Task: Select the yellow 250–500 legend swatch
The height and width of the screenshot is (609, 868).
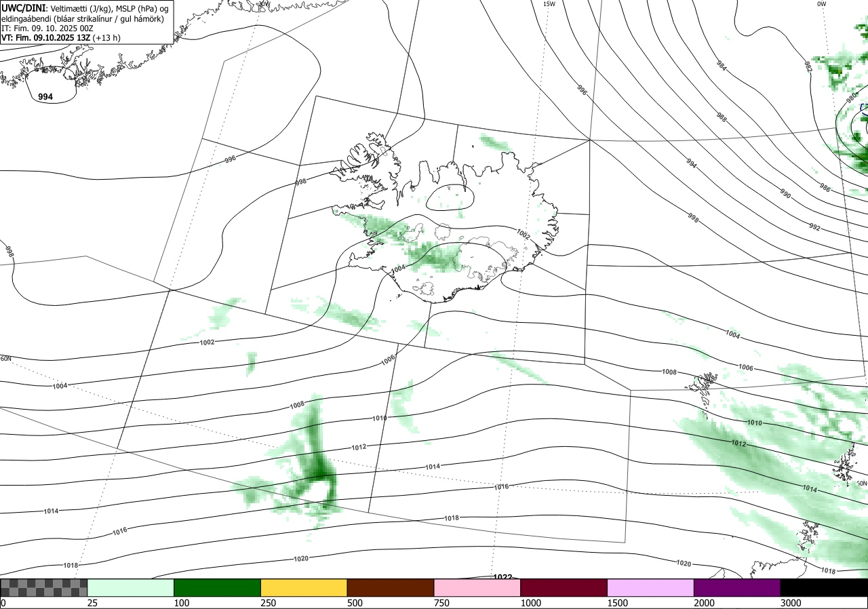Action: [304, 587]
